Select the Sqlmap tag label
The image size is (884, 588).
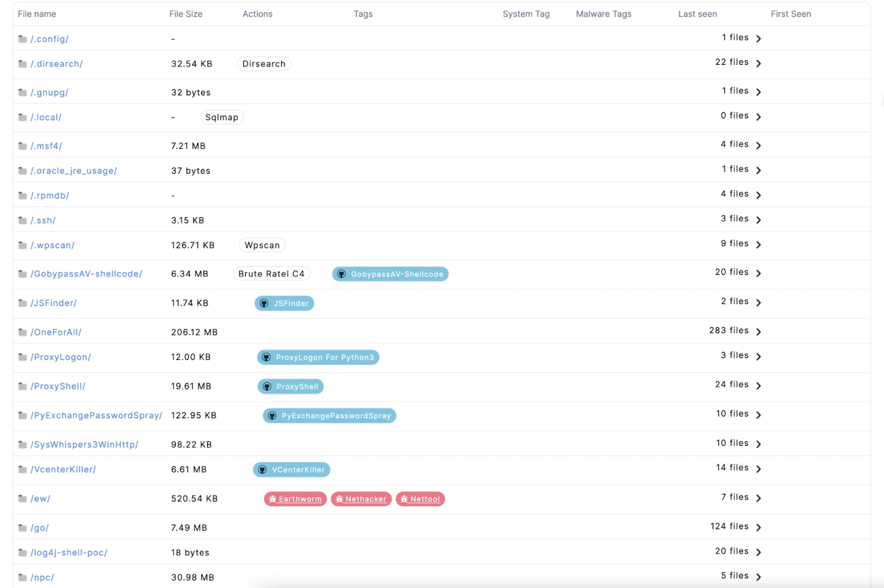pos(221,117)
